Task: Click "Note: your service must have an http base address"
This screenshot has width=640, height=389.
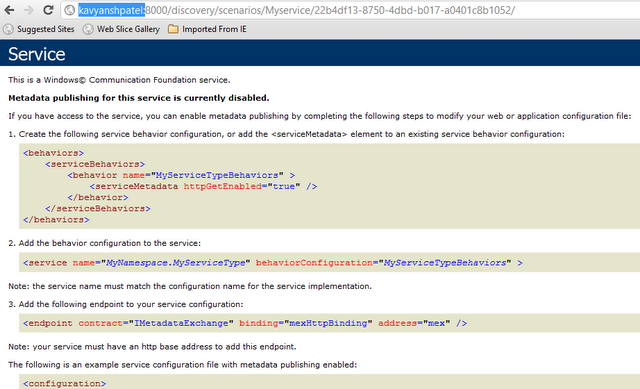Action: 152,347
